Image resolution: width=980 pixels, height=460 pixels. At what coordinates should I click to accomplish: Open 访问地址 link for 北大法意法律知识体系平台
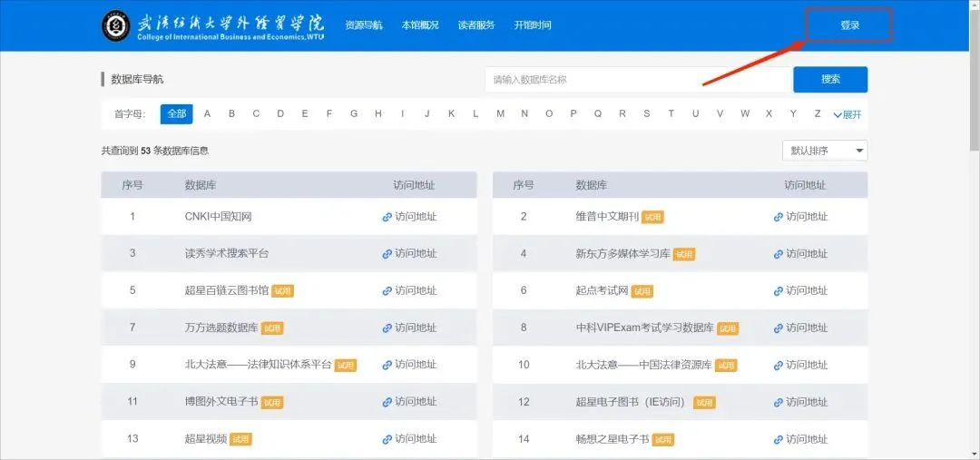tap(409, 365)
